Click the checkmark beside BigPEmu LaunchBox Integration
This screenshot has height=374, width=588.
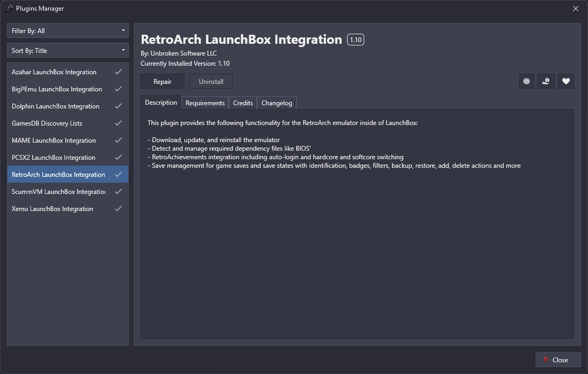118,89
